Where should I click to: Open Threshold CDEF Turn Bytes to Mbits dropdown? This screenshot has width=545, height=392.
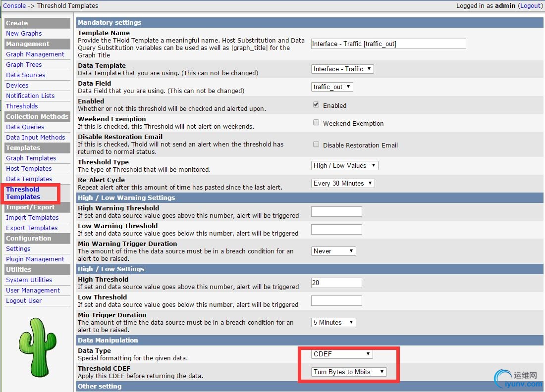click(349, 372)
